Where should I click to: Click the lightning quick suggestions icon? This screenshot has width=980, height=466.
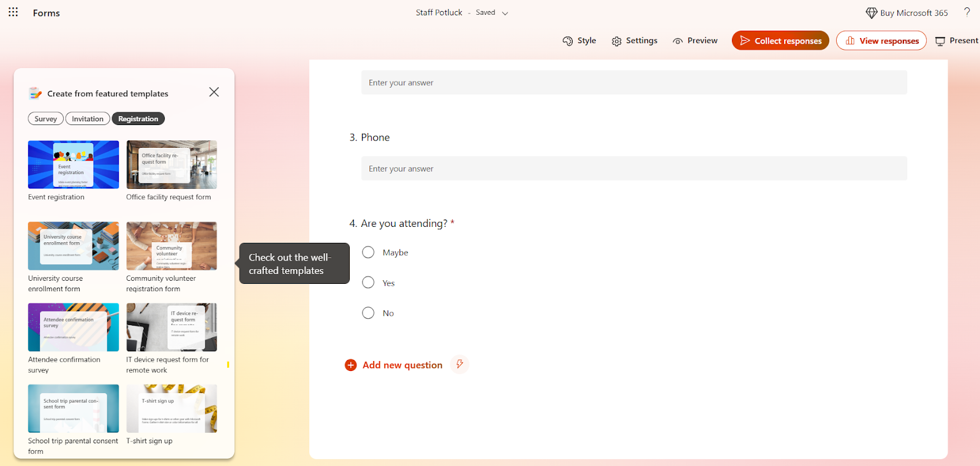click(459, 364)
